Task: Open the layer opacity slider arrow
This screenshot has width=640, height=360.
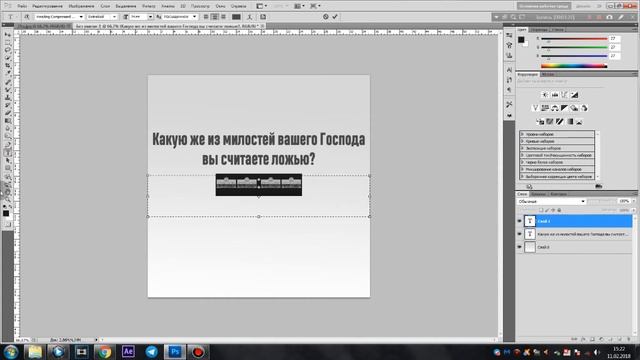Action: pos(633,201)
